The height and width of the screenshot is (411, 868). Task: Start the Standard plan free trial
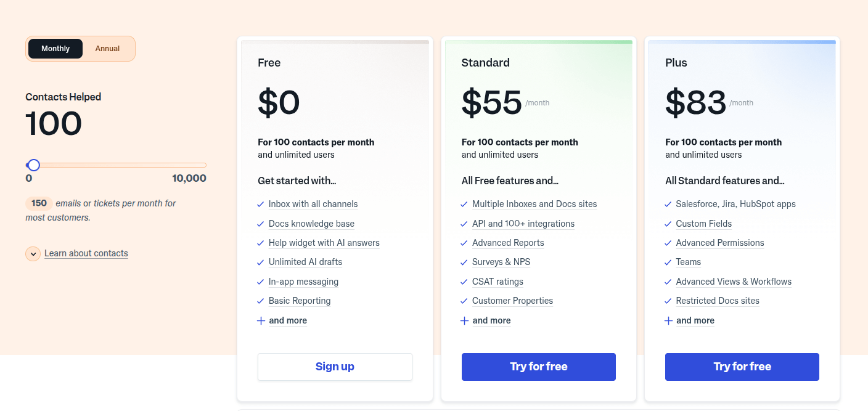coord(538,367)
